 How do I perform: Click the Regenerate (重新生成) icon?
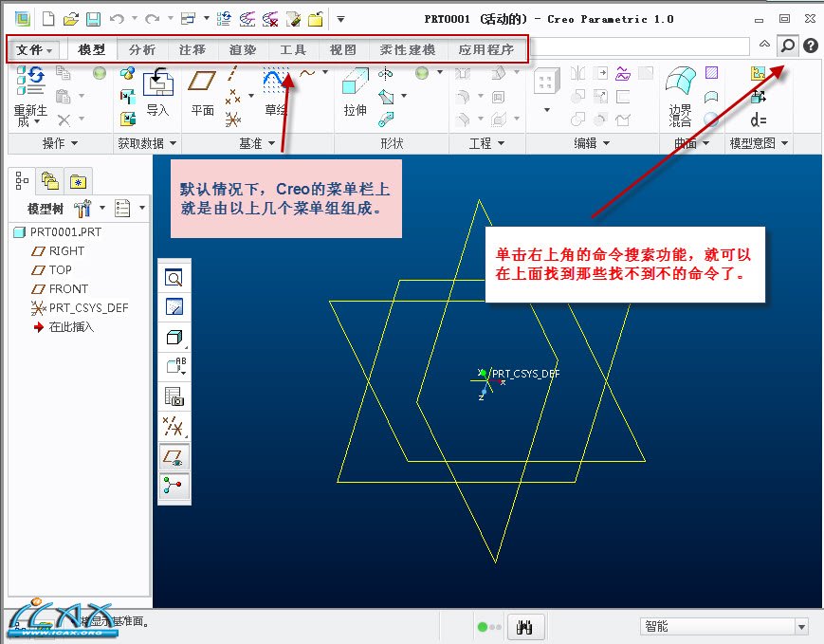[30, 96]
